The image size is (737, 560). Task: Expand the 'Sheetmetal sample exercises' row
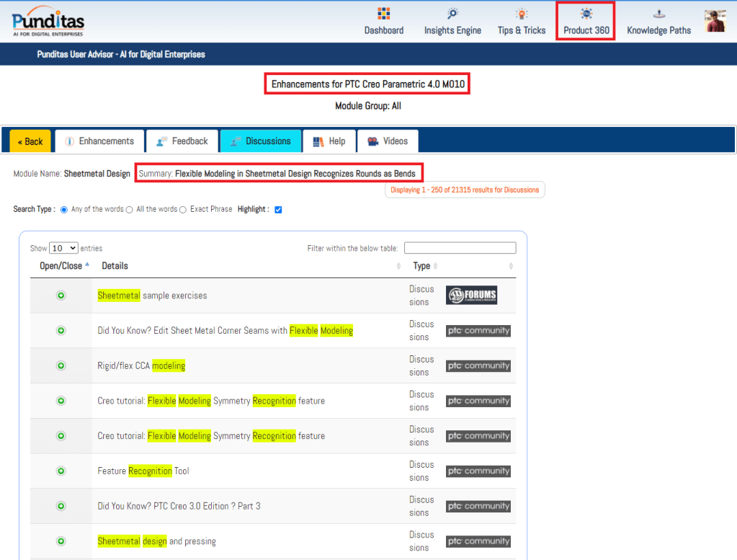(x=61, y=295)
